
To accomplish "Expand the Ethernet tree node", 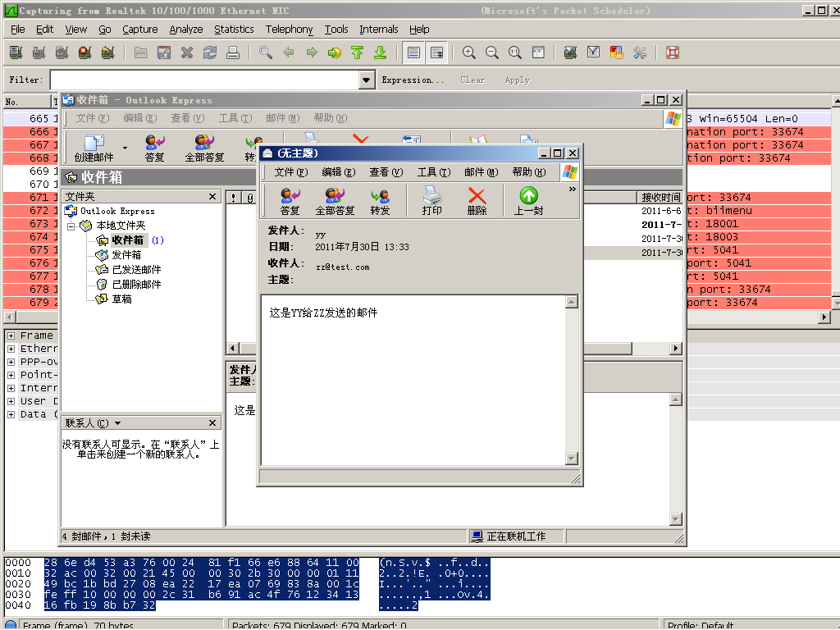I will [11, 349].
